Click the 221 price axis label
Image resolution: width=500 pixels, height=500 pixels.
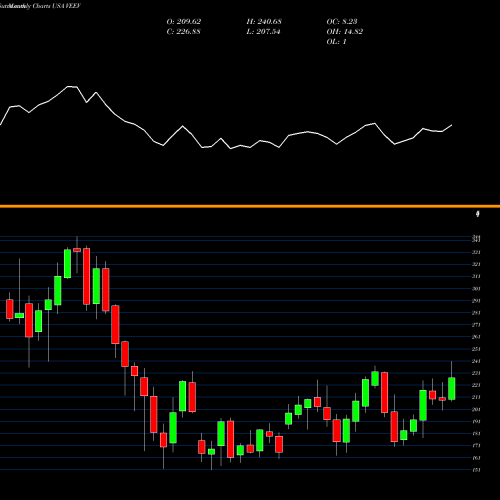(x=476, y=385)
